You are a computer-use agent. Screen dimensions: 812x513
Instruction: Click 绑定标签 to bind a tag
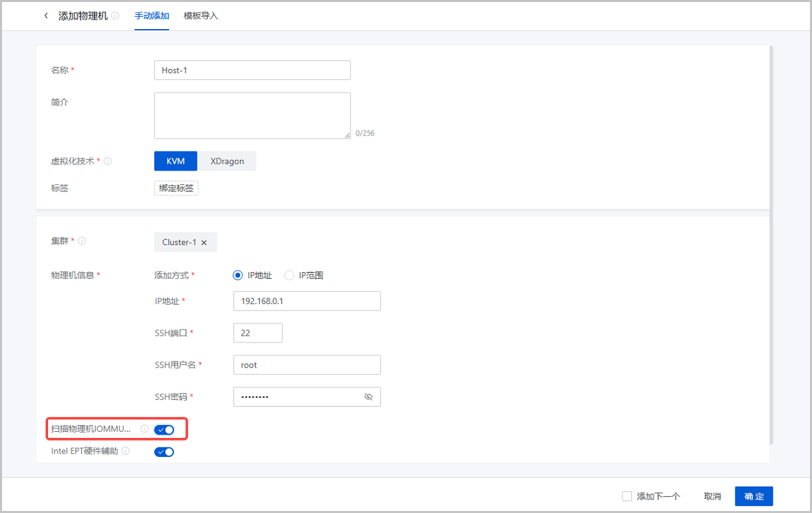coord(176,187)
